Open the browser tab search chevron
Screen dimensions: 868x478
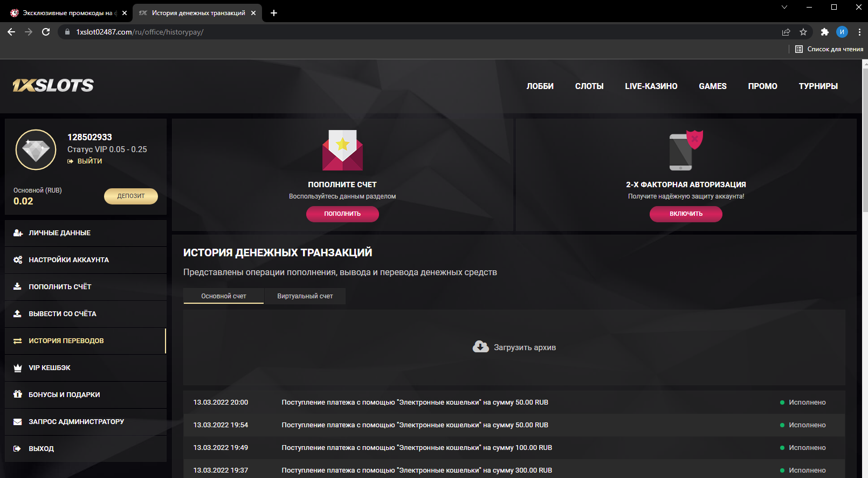pyautogui.click(x=784, y=7)
